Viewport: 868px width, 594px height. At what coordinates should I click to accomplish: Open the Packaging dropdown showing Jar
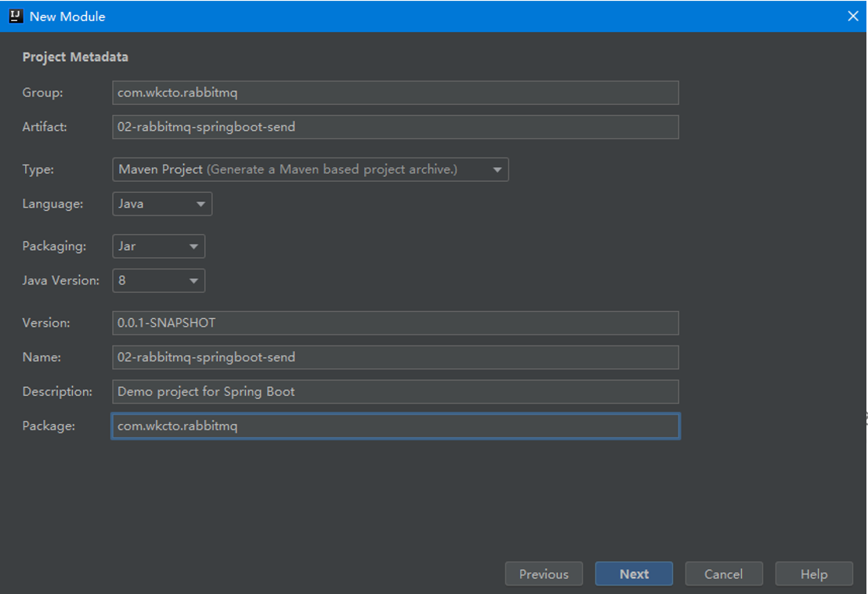pos(158,246)
